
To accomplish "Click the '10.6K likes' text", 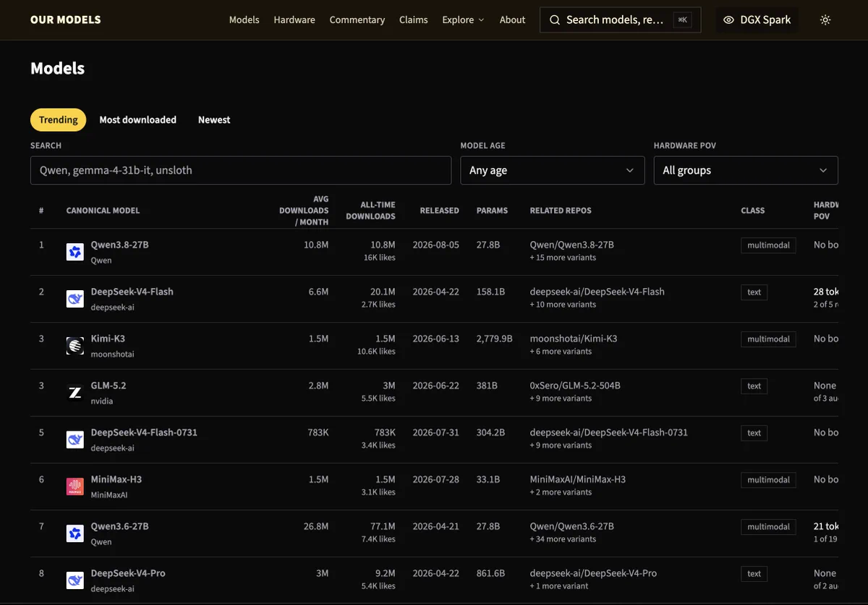I will point(376,352).
